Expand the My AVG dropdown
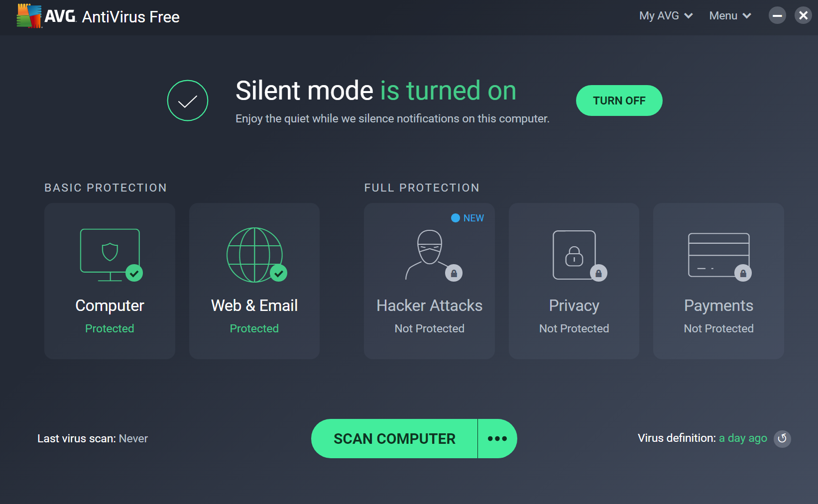Image resolution: width=818 pixels, height=504 pixels. [x=666, y=16]
